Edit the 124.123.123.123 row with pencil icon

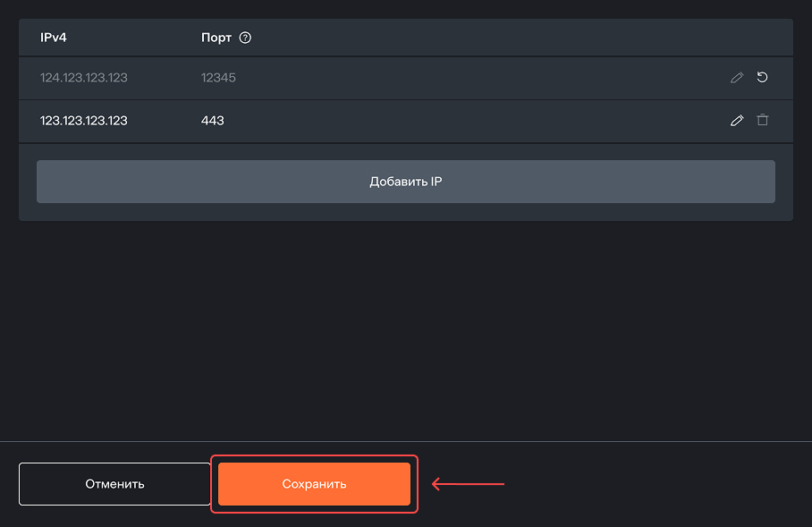pos(737,78)
